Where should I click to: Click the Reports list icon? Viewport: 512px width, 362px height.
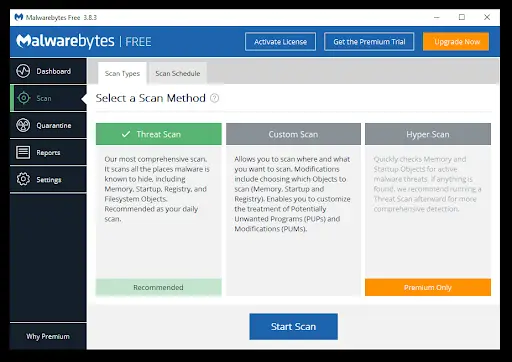click(23, 152)
